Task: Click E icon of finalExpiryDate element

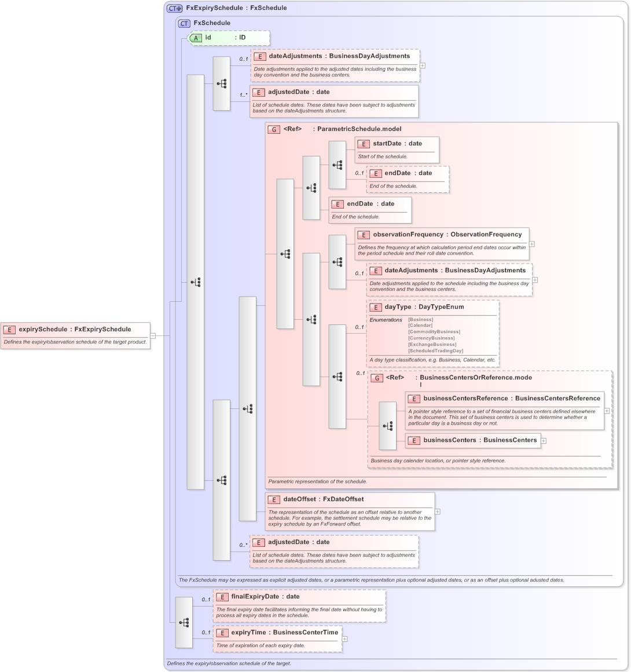Action: [222, 597]
